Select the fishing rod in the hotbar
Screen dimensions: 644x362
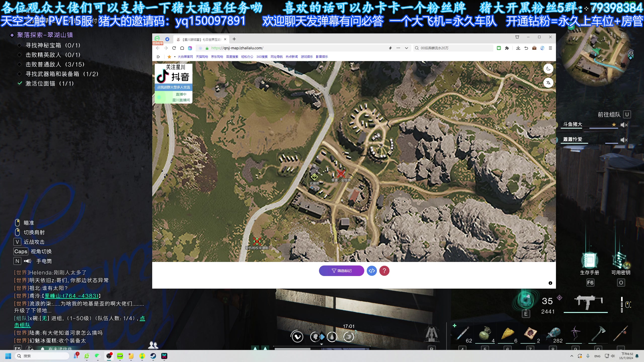click(620, 334)
